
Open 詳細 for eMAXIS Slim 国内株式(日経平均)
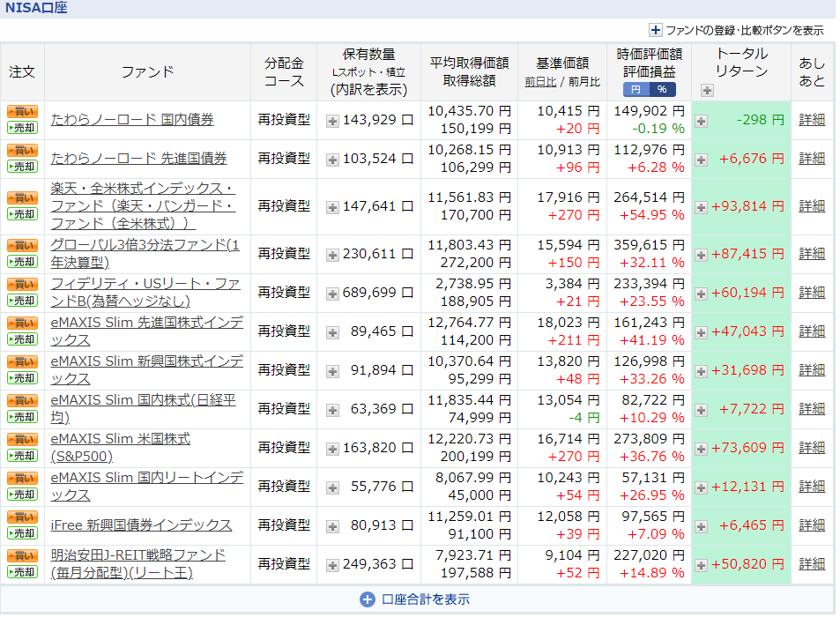coord(812,409)
